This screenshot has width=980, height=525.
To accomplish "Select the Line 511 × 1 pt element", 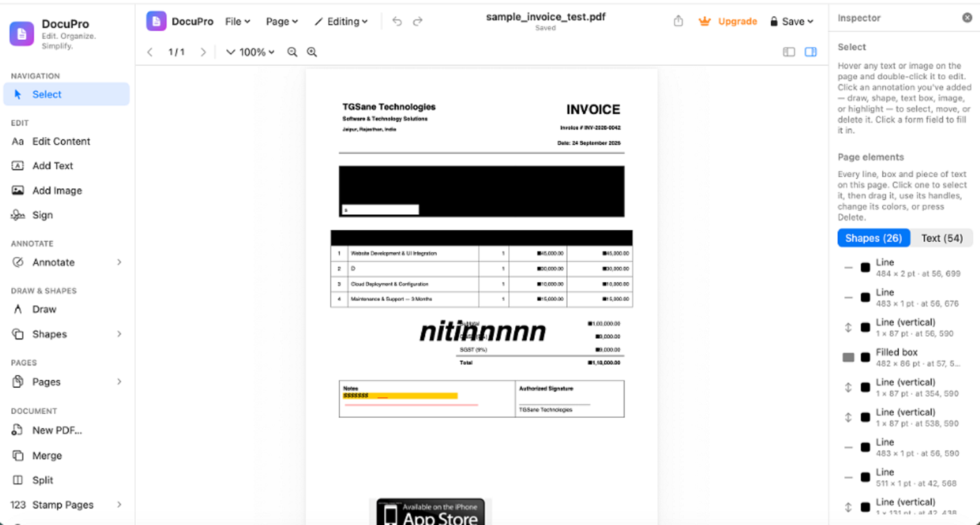I will [905, 477].
